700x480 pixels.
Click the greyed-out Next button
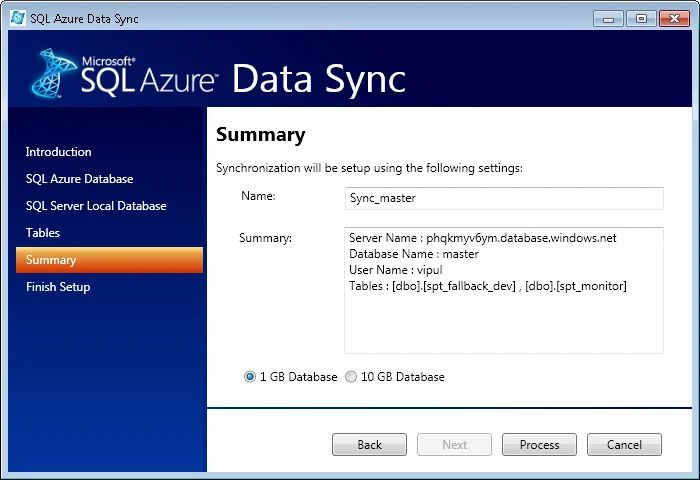(454, 444)
